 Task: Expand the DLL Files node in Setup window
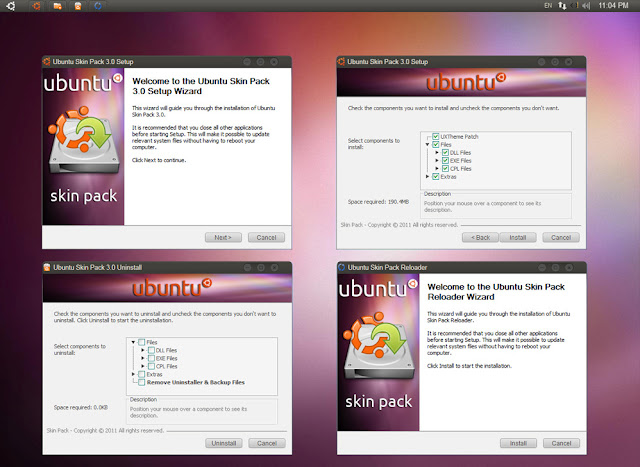click(437, 153)
